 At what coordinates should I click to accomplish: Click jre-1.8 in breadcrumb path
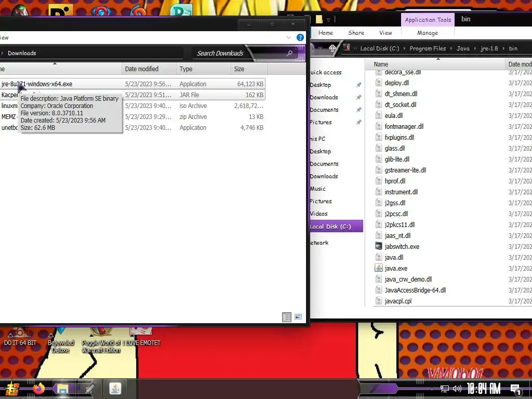click(489, 48)
